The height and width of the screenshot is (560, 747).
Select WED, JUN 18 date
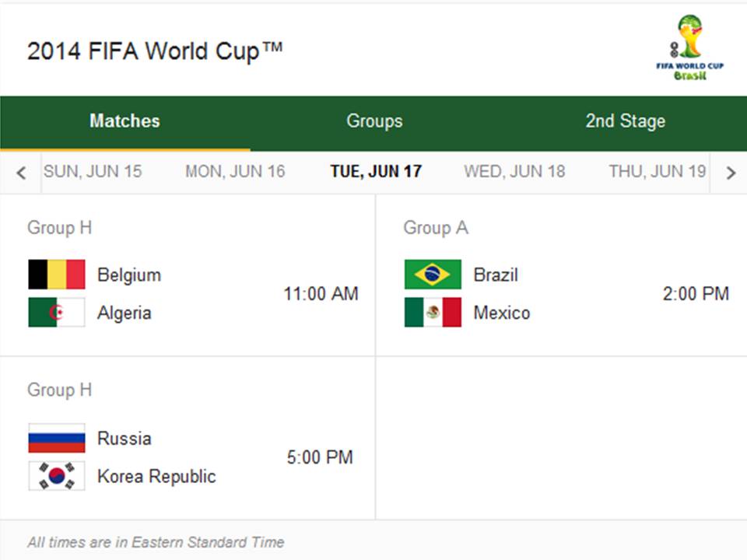coord(515,172)
